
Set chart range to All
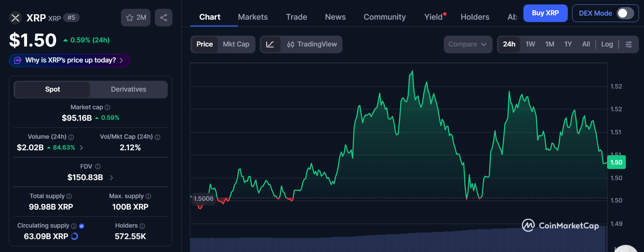(586, 44)
